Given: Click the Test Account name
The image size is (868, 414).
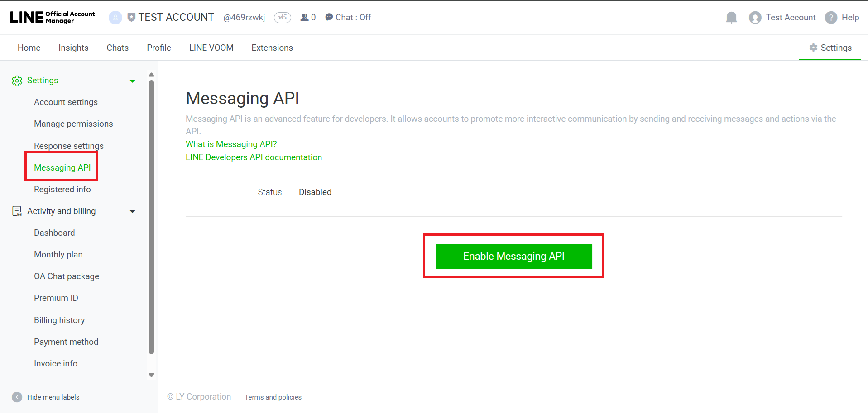Looking at the screenshot, I should point(791,17).
